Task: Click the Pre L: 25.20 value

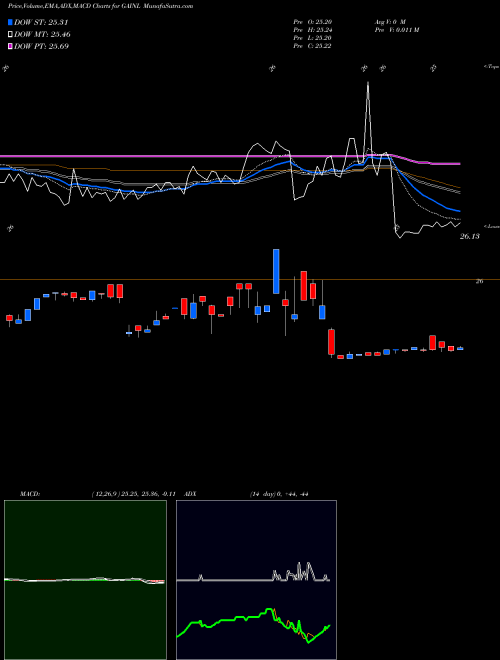Action: pos(312,38)
